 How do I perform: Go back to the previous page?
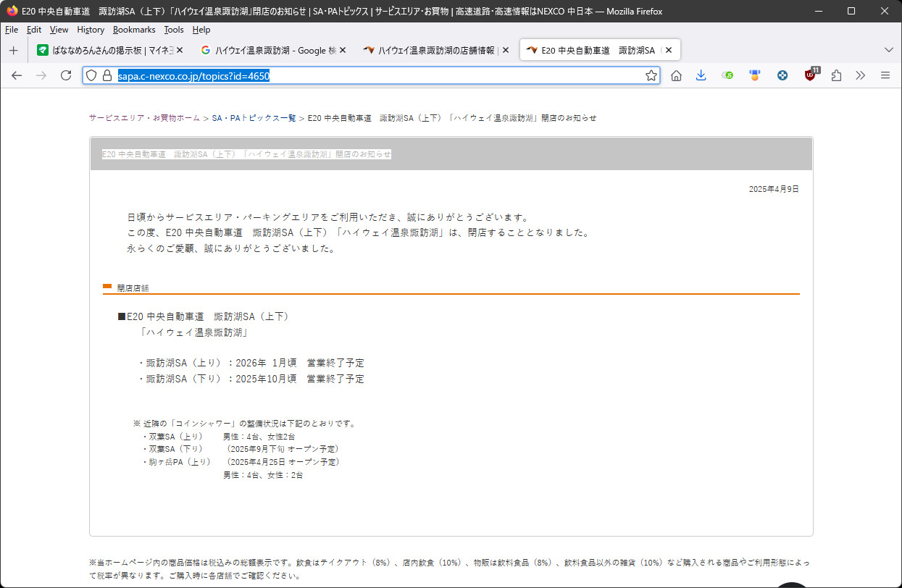click(x=17, y=75)
